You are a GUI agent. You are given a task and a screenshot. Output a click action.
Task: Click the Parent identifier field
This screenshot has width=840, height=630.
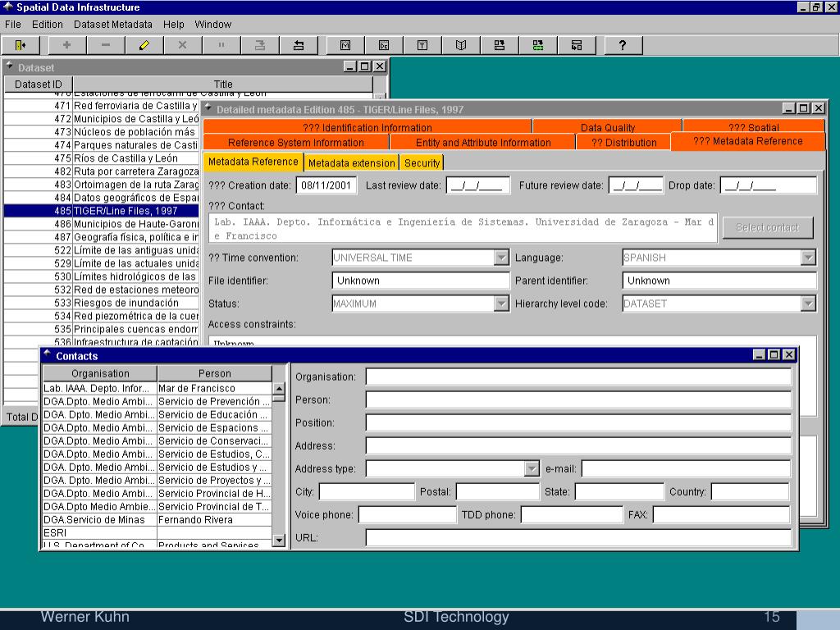click(x=719, y=281)
